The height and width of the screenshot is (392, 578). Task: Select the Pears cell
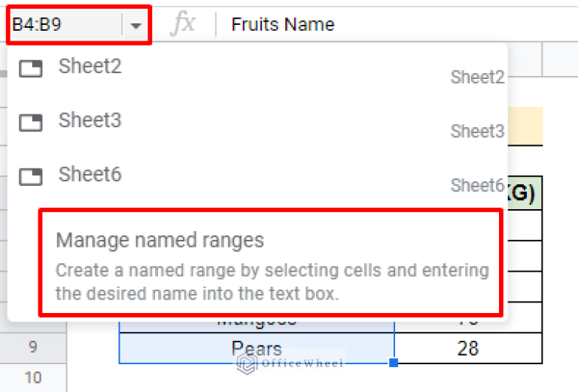257,349
